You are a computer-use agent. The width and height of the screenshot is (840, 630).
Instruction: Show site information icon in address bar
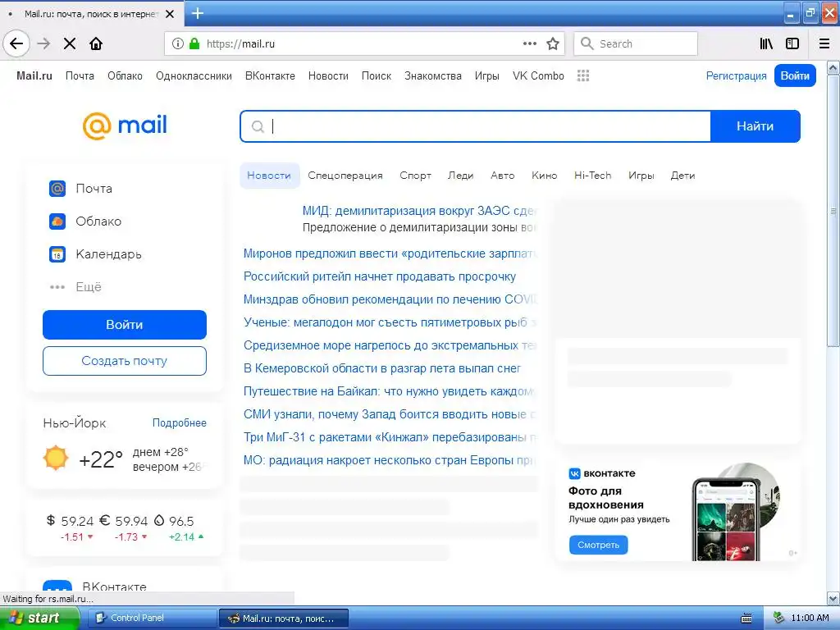coord(178,43)
